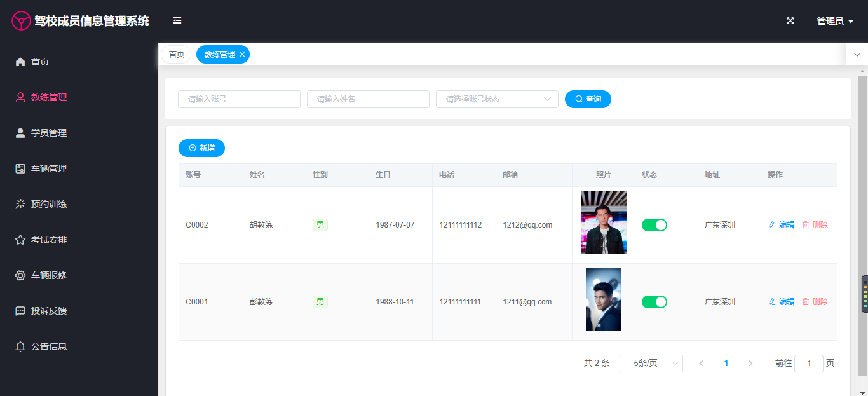Focus the 请输入账号 input field

tap(239, 99)
